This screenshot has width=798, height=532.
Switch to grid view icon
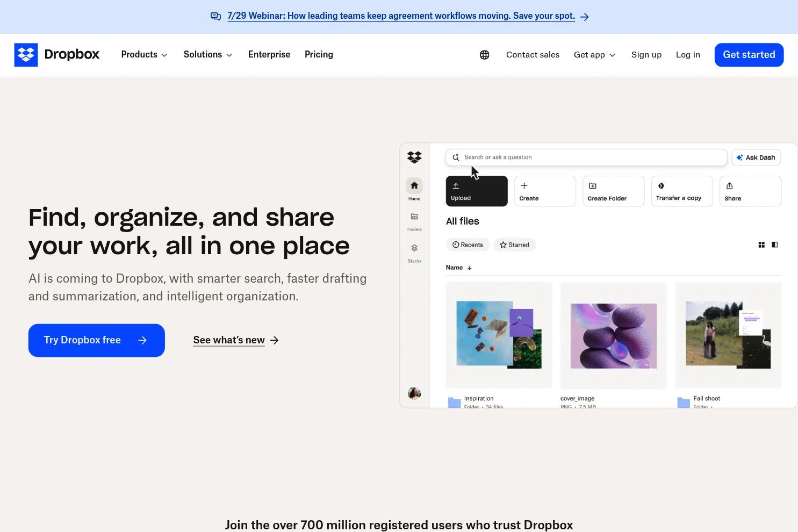click(x=761, y=245)
